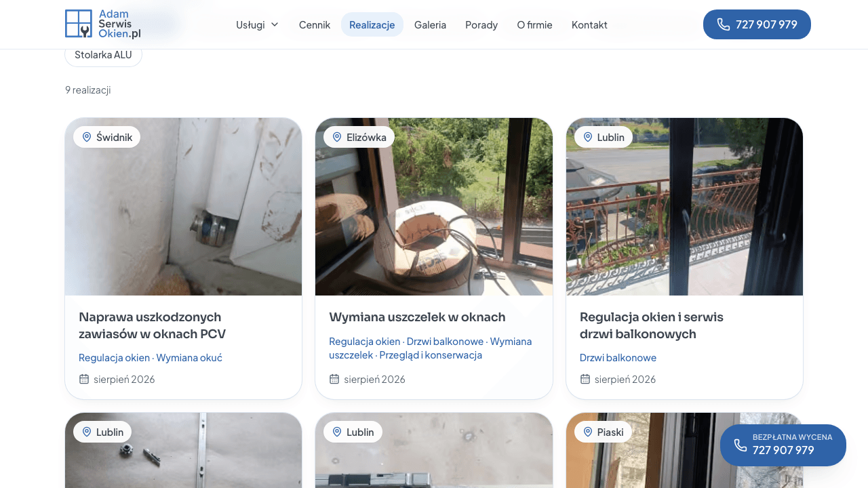This screenshot has height=488, width=868.
Task: Click the Elizówka seal spool photo
Action: tap(434, 207)
